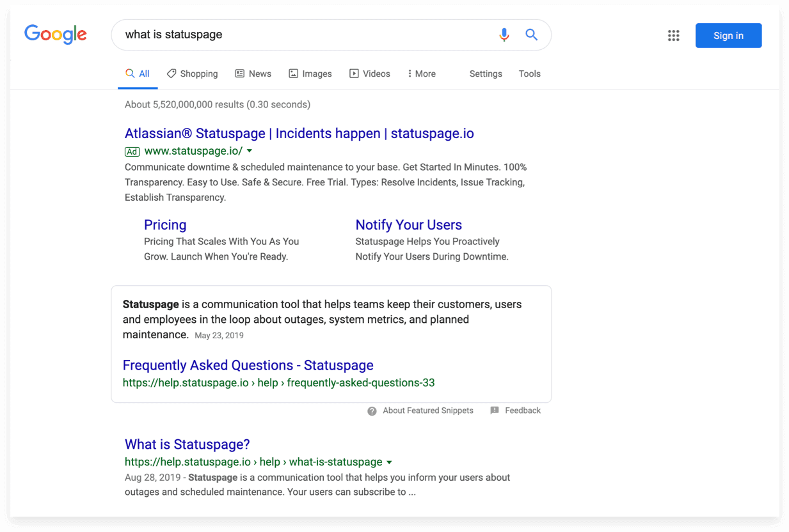Click the Google logo
The width and height of the screenshot is (789, 532).
(x=55, y=35)
